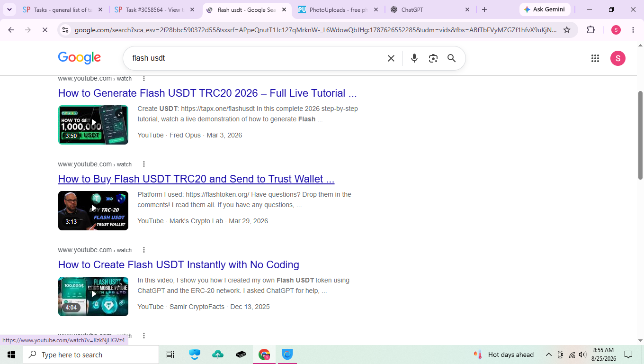Viewport: 644px width, 364px height.
Task: Show hidden system tray icons
Action: pyautogui.click(x=549, y=355)
